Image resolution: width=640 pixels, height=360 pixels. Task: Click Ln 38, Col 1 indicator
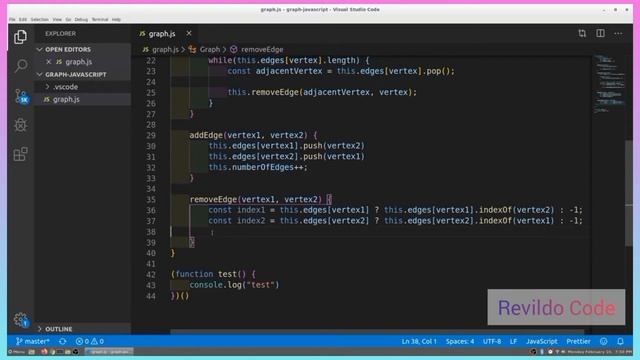[x=419, y=341]
